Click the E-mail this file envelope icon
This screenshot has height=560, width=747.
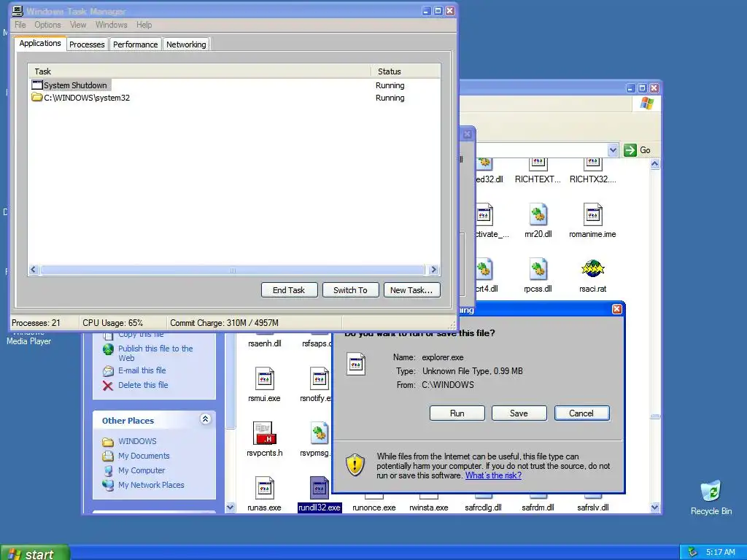pos(108,370)
